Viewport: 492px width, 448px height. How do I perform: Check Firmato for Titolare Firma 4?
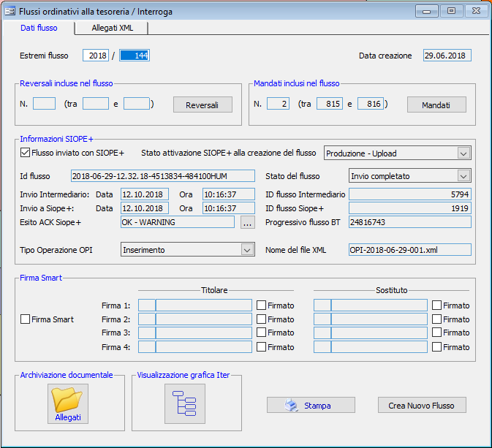click(x=262, y=346)
